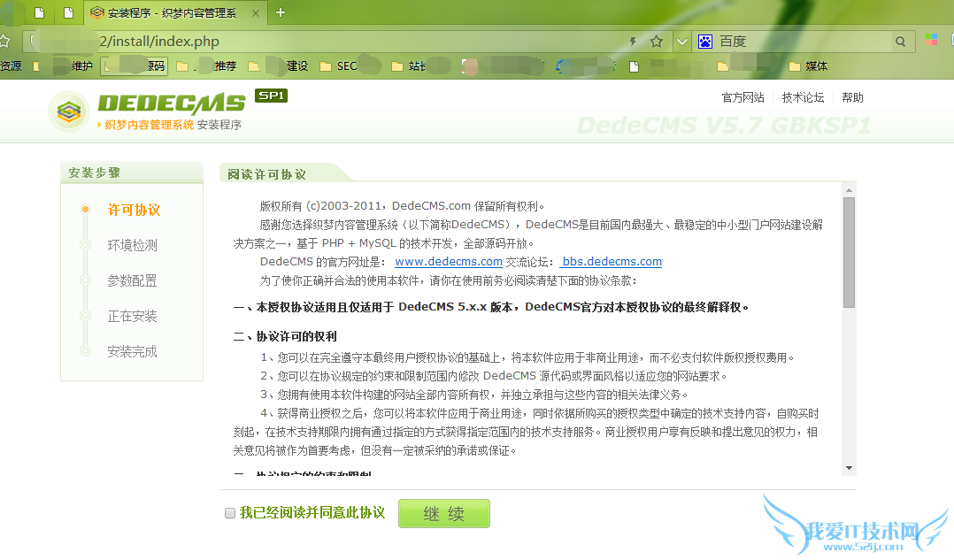
Task: Open the 帮助 help link
Action: (851, 97)
